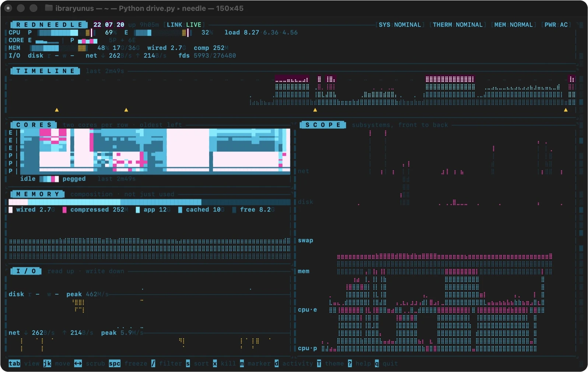Click the 'm' marker key hint
Screen dimensions: 588x372
(x=242, y=364)
